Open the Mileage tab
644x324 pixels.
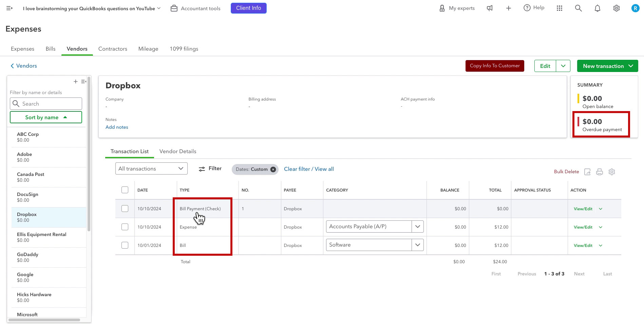tap(148, 49)
